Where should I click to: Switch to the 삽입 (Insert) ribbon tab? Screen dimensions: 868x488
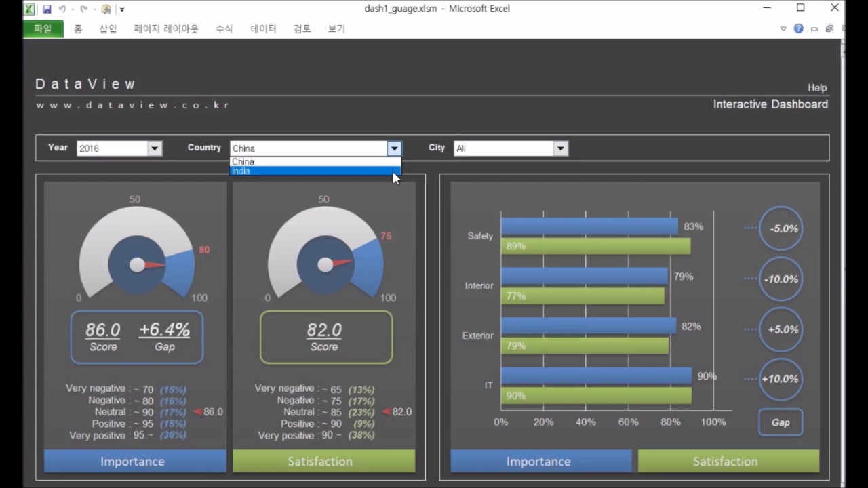[108, 28]
